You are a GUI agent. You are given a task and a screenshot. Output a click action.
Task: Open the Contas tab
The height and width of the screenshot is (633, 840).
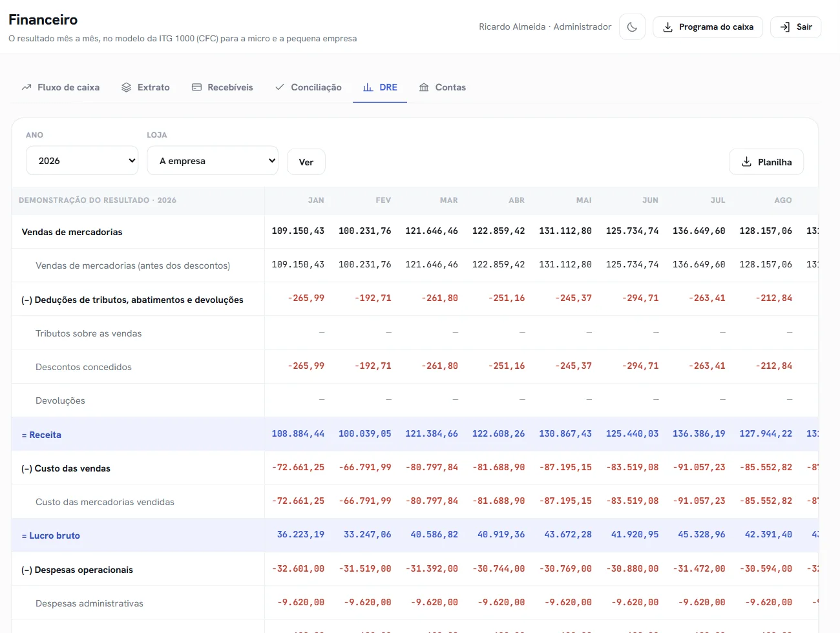pyautogui.click(x=443, y=87)
